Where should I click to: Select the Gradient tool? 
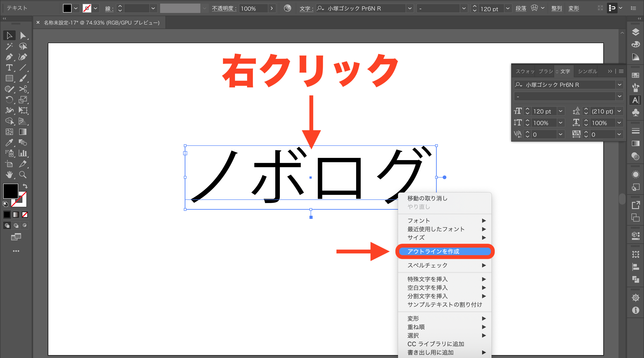[23, 132]
